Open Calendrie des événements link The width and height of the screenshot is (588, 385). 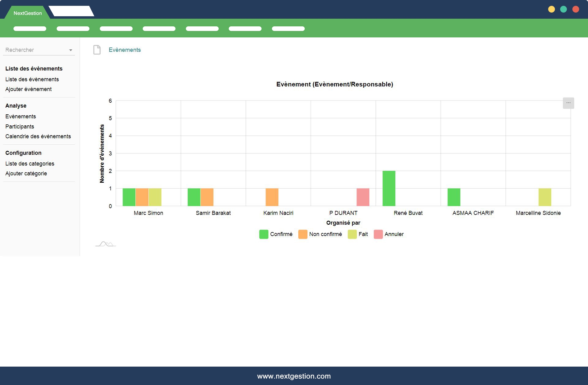(38, 136)
